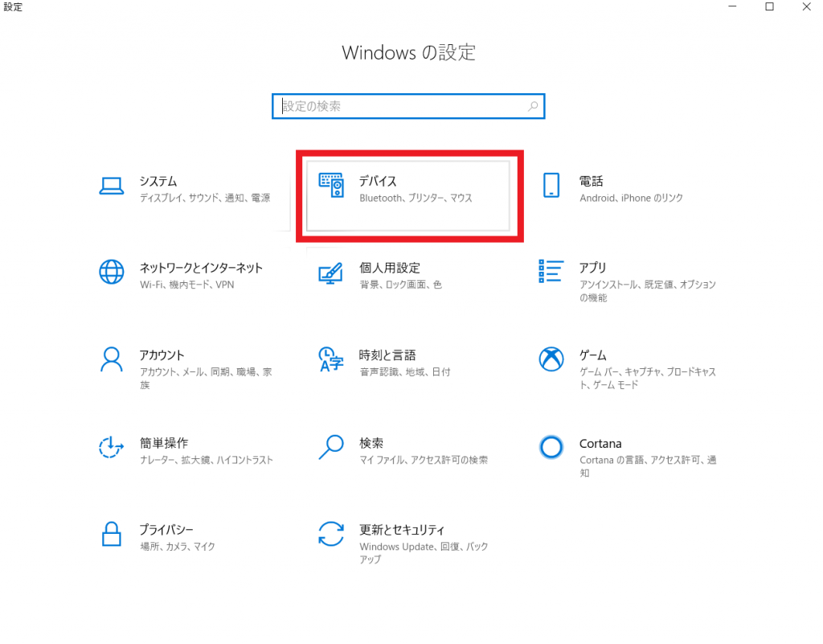Click the 簡単操作 dashed clock icon
Image resolution: width=823 pixels, height=644 pixels.
click(x=111, y=447)
